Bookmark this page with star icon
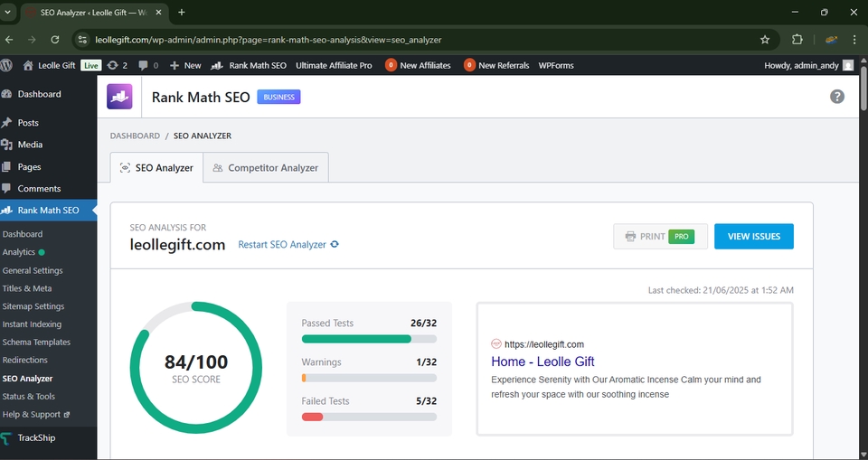The height and width of the screenshot is (460, 868). point(765,40)
